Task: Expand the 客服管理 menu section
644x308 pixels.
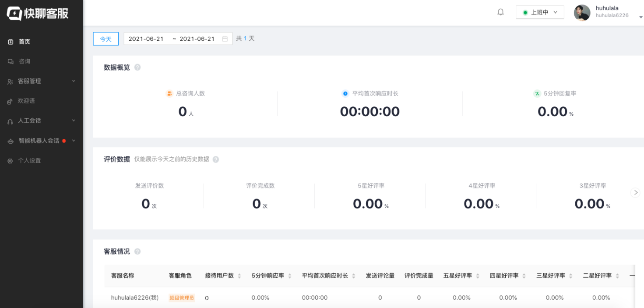Action: pos(30,81)
